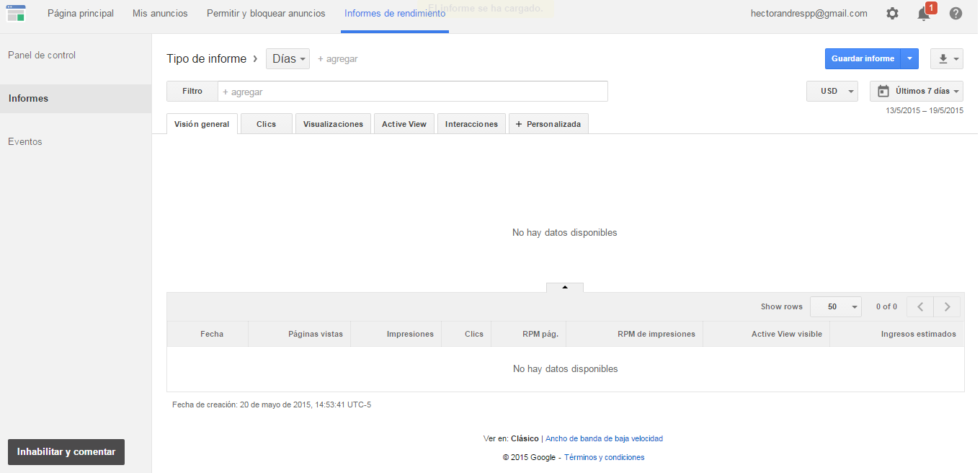The image size is (980, 473).
Task: Sort by RPM de impresiones column
Action: coord(656,334)
